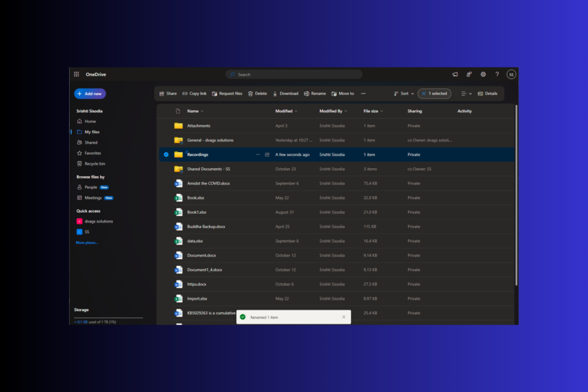Viewport: 588px width, 392px height.
Task: Click the Rename toolbar icon
Action: coord(315,93)
